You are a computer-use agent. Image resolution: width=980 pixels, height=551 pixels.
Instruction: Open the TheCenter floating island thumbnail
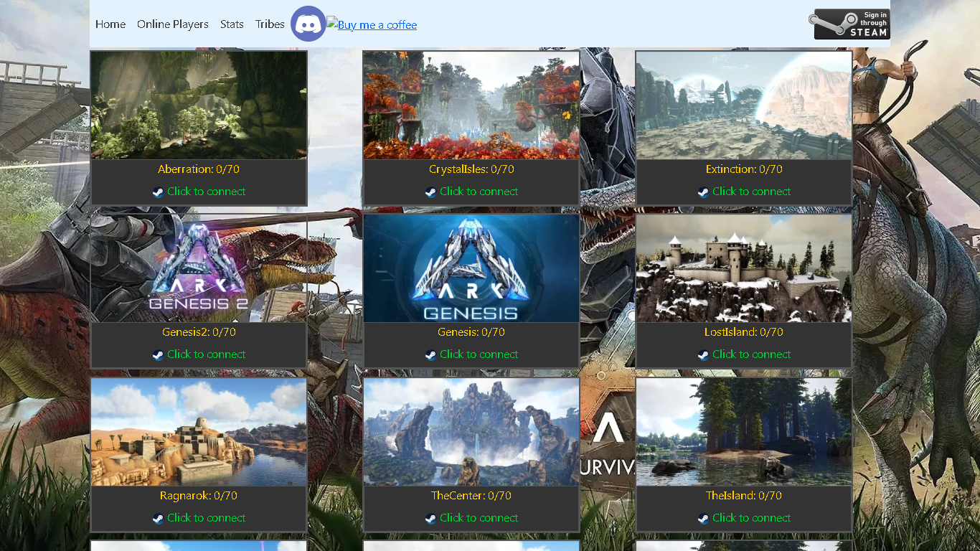point(471,431)
